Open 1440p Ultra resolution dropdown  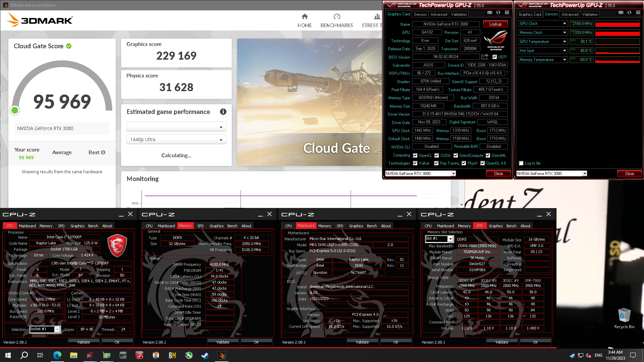pos(176,139)
